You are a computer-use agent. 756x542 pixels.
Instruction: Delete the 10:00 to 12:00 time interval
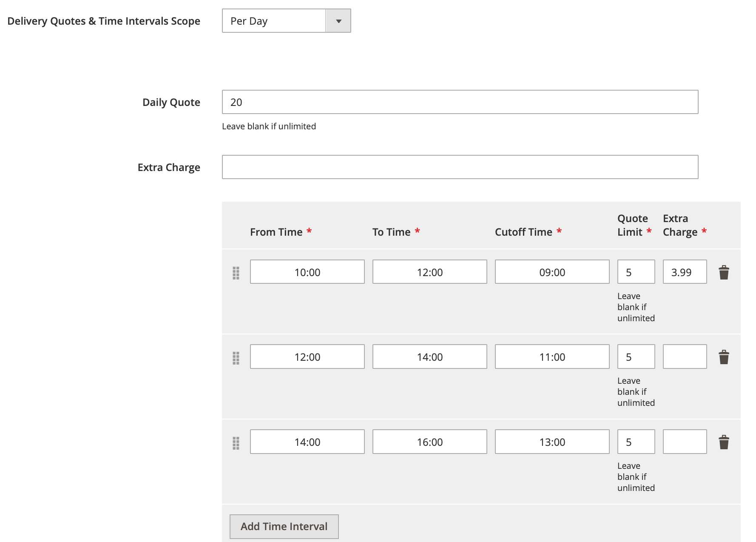(724, 272)
